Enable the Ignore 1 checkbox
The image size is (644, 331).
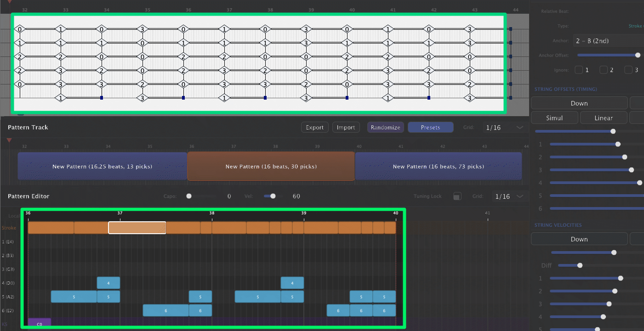(x=579, y=70)
